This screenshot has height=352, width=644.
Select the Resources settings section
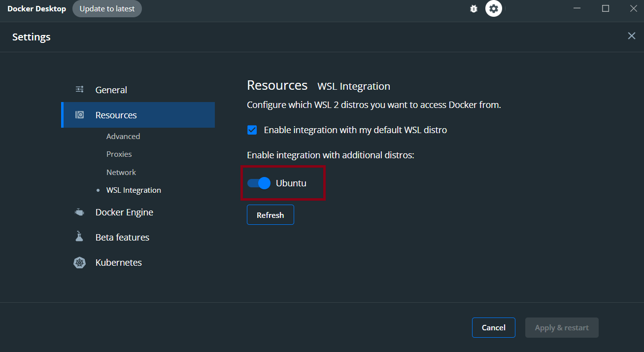[138, 115]
